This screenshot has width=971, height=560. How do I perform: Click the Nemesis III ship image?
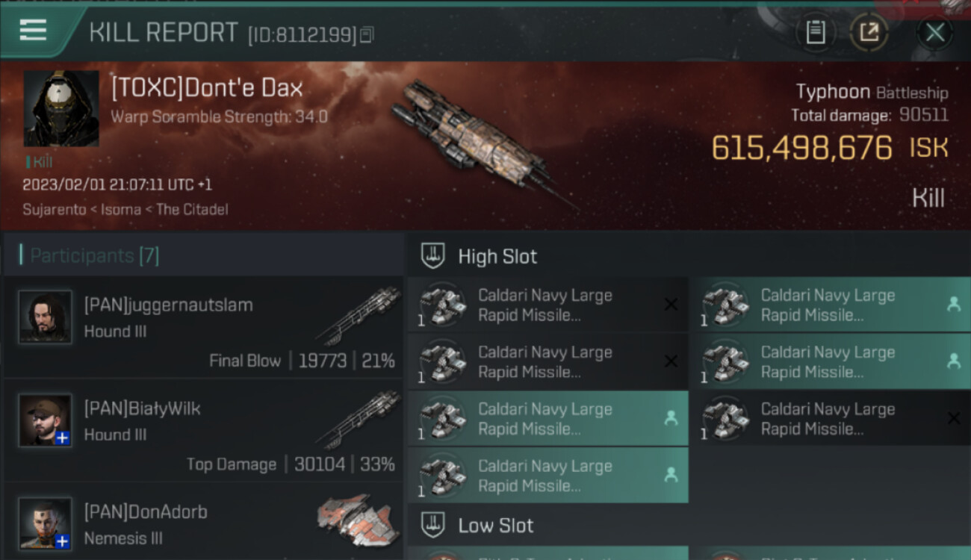[x=353, y=519]
